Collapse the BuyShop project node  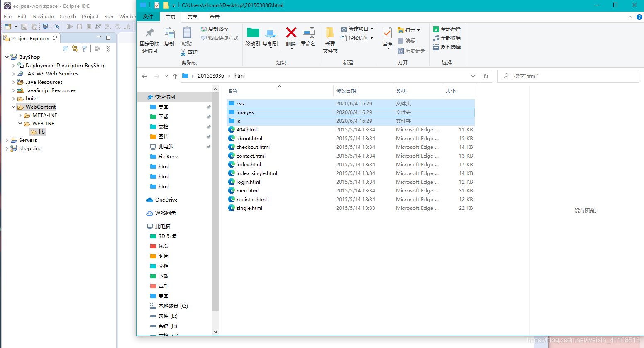click(7, 57)
